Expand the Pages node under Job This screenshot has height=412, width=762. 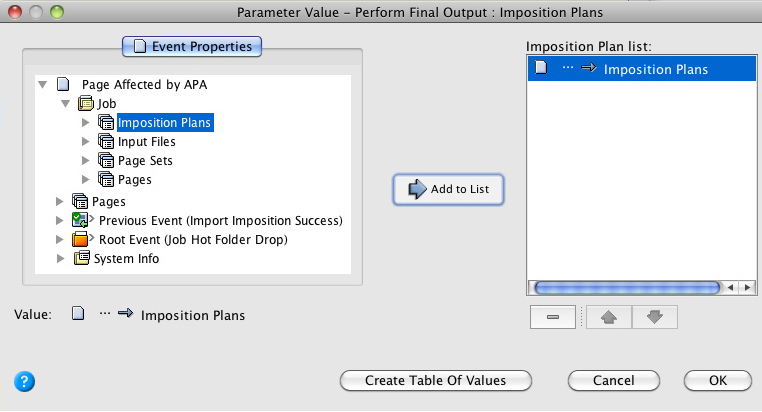[x=86, y=179]
